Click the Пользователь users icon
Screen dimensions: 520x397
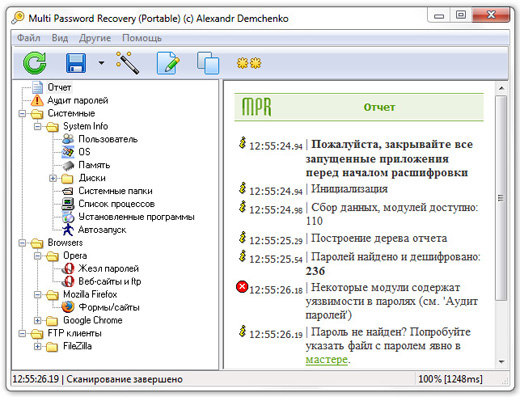(68, 139)
